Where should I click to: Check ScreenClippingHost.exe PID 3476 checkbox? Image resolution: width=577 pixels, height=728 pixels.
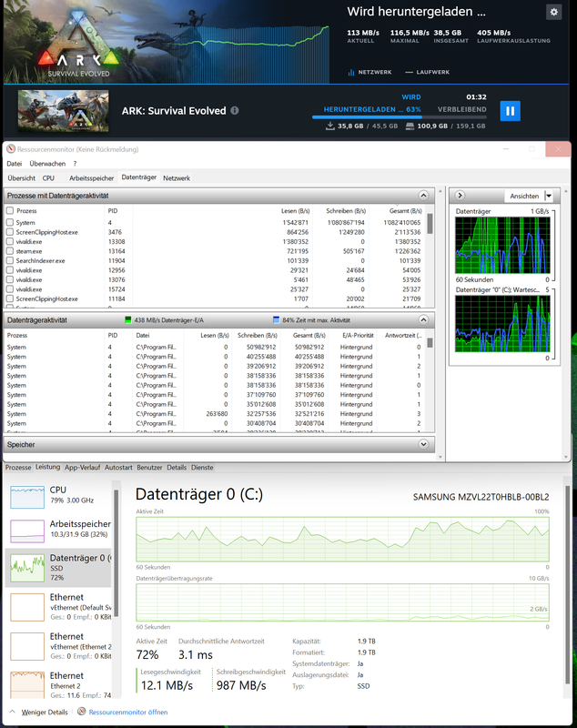coord(10,232)
